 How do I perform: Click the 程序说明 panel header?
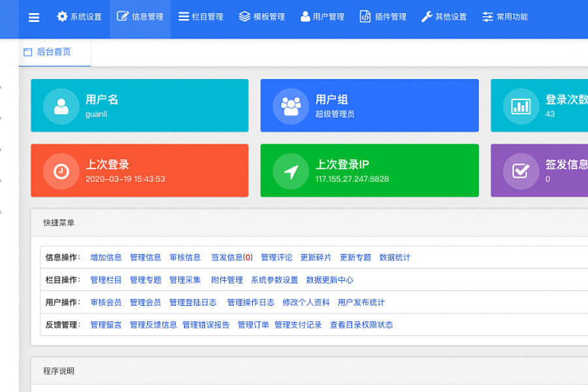click(x=310, y=371)
